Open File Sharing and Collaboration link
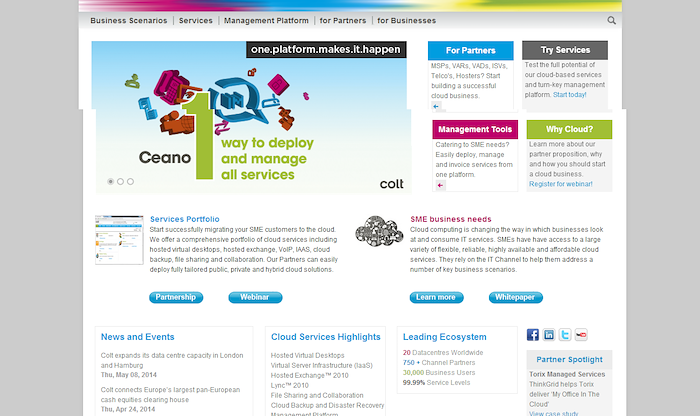Screen dimensions: 700x416 coord(317,395)
